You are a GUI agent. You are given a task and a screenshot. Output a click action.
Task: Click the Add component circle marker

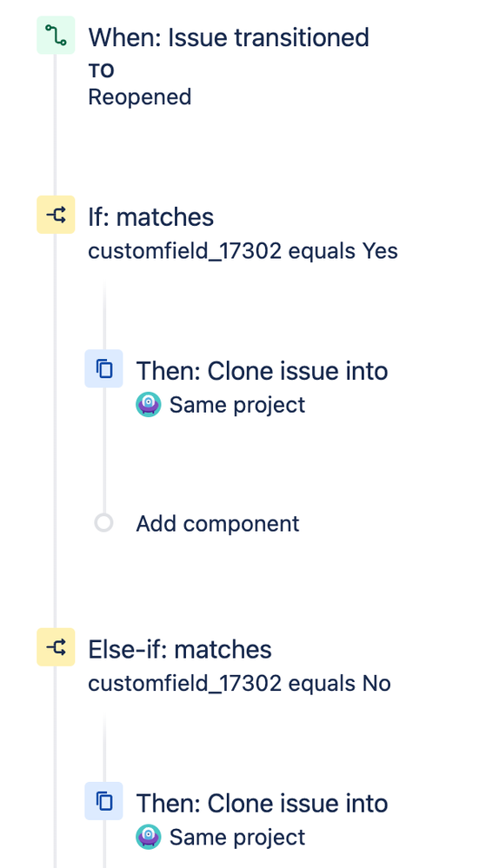[x=103, y=522]
